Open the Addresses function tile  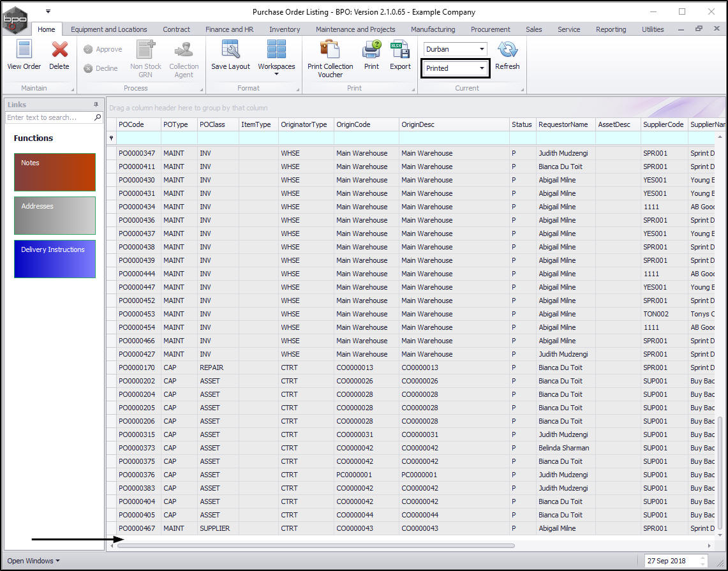coord(55,216)
